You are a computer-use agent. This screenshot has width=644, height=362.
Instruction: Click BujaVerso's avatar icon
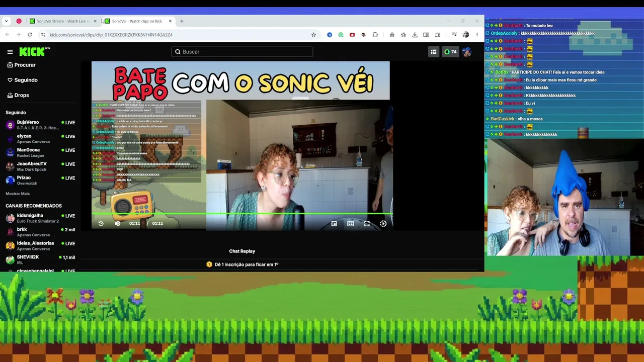coord(10,125)
